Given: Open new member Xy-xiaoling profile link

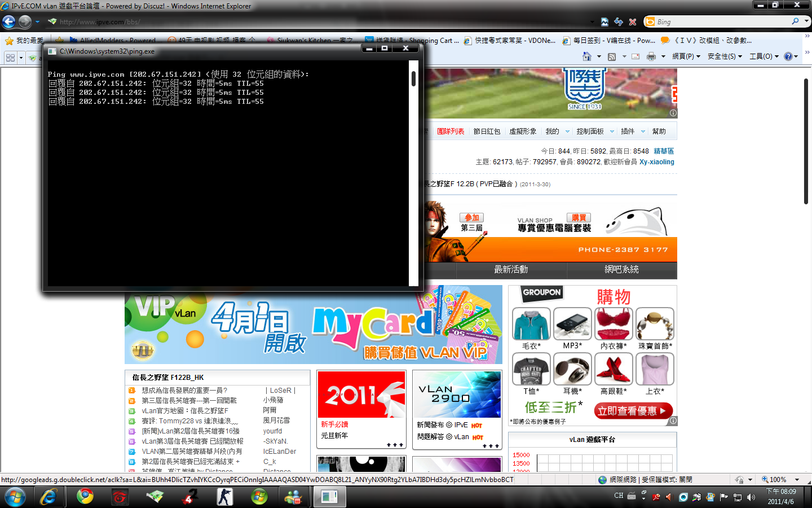Looking at the screenshot, I should click(x=657, y=162).
